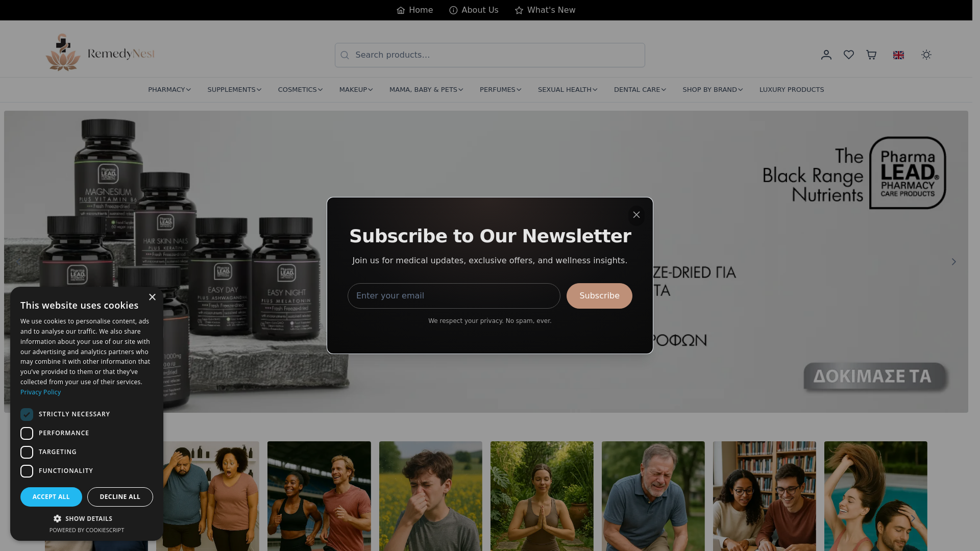Open Luxury Products menu item
This screenshot has width=980, height=551.
[792, 90]
